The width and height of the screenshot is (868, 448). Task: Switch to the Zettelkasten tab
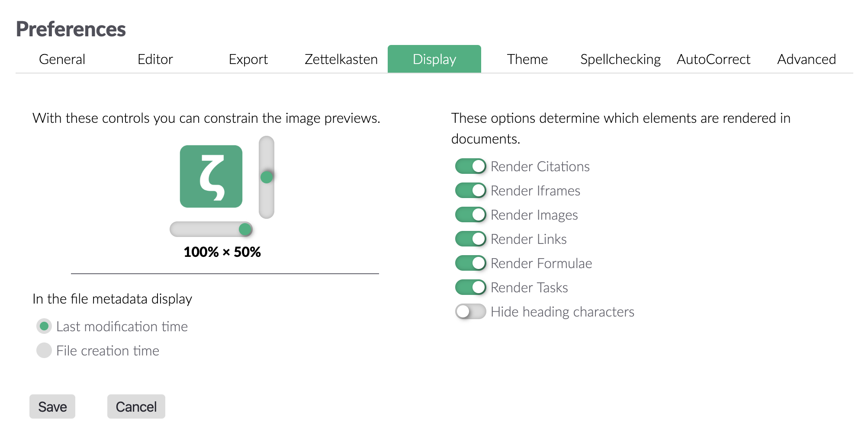point(341,59)
